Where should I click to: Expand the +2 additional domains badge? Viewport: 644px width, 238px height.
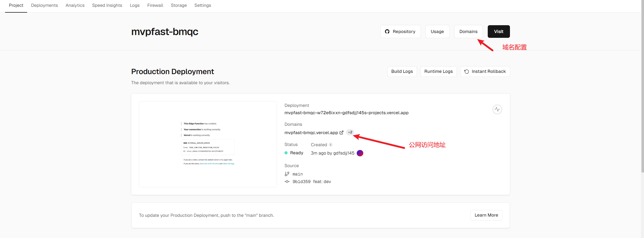tap(350, 132)
